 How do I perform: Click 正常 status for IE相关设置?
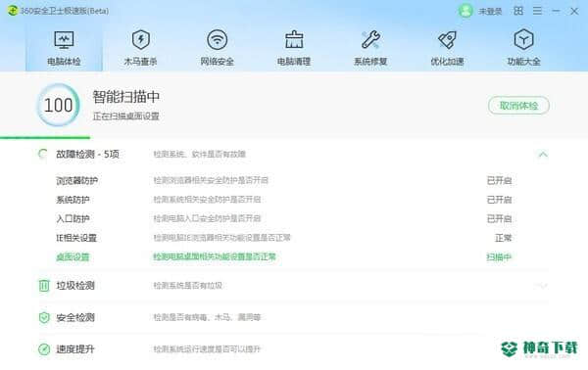point(504,238)
